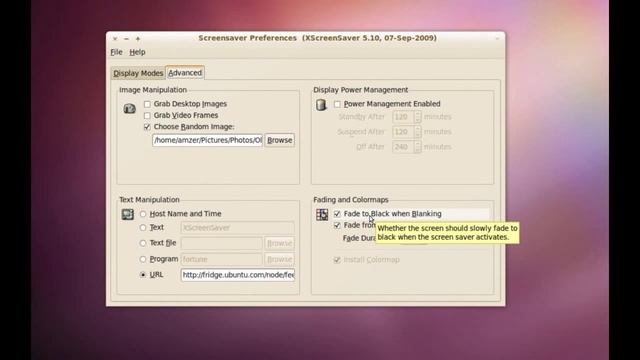
Task: Uncheck Choose Random Image
Action: pos(147,127)
